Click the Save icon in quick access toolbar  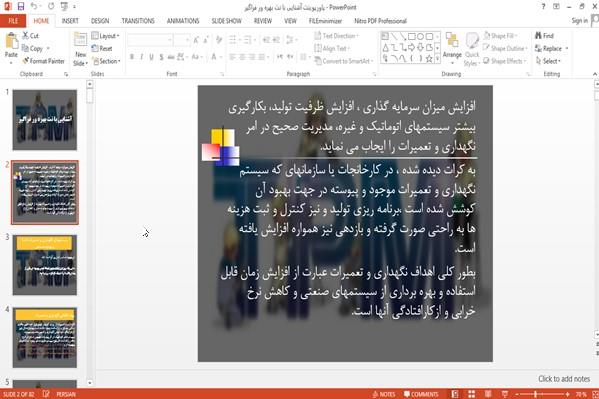tap(21, 6)
